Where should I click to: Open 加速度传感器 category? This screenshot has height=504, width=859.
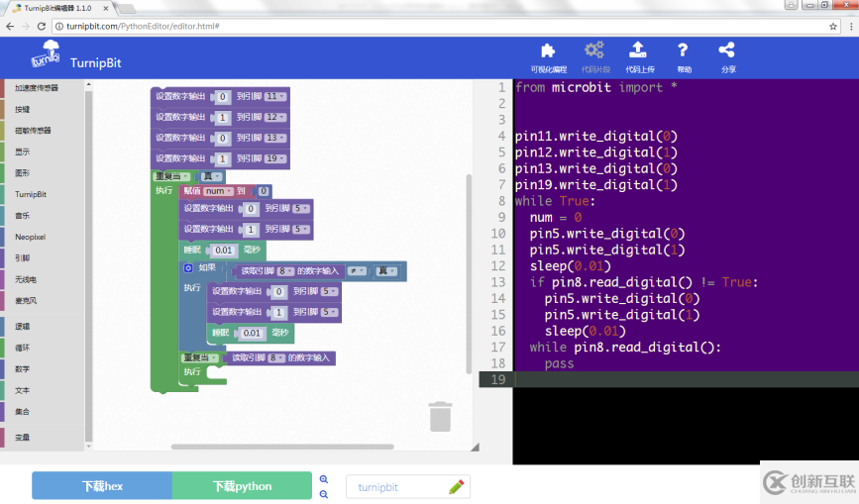(x=36, y=88)
